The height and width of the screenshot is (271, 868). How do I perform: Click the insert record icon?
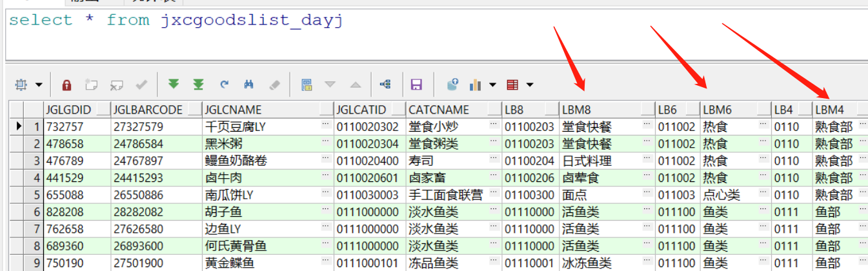pyautogui.click(x=91, y=85)
